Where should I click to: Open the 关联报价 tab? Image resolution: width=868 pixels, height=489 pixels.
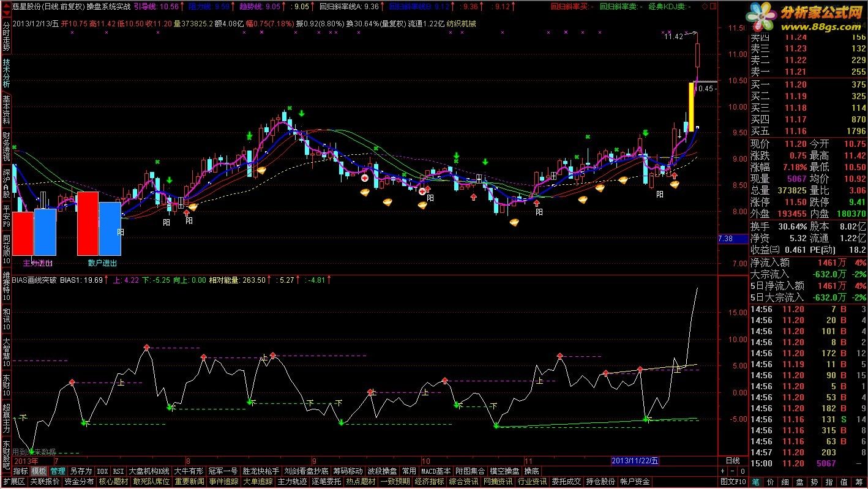pyautogui.click(x=45, y=482)
